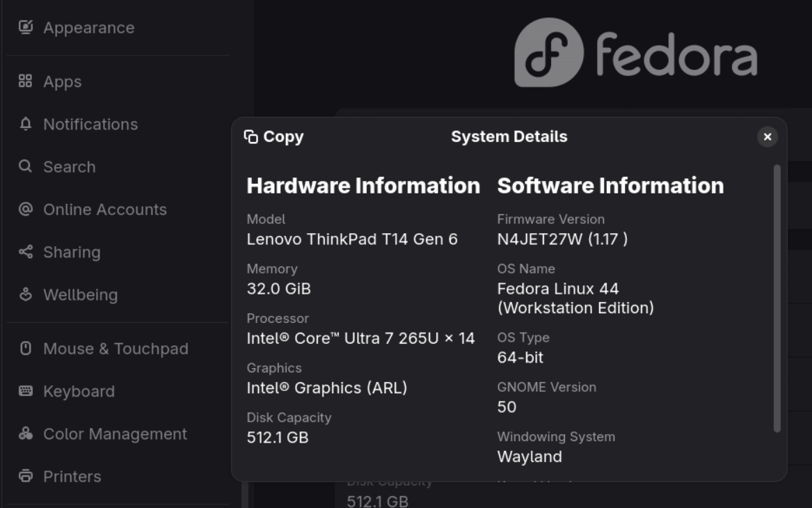This screenshot has width=812, height=508.
Task: Click the Wellbeing icon in sidebar
Action: (25, 294)
